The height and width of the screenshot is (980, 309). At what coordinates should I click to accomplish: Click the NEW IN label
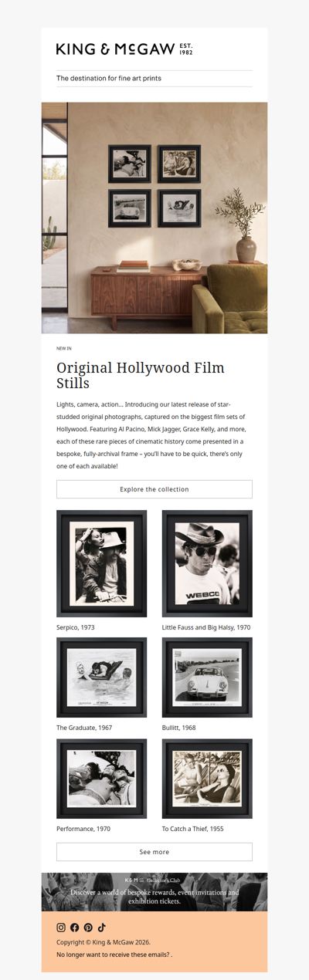[63, 349]
